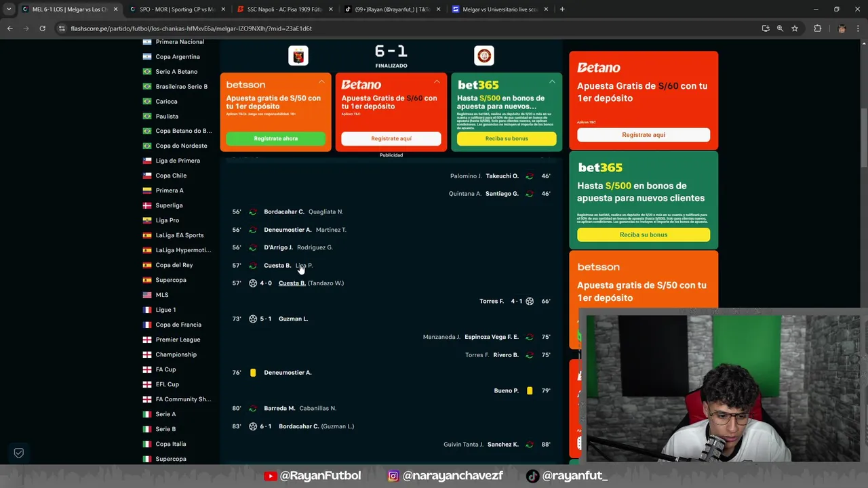Open Liga de Primera with Chile flag
The width and height of the screenshot is (868, 488).
[x=178, y=161]
